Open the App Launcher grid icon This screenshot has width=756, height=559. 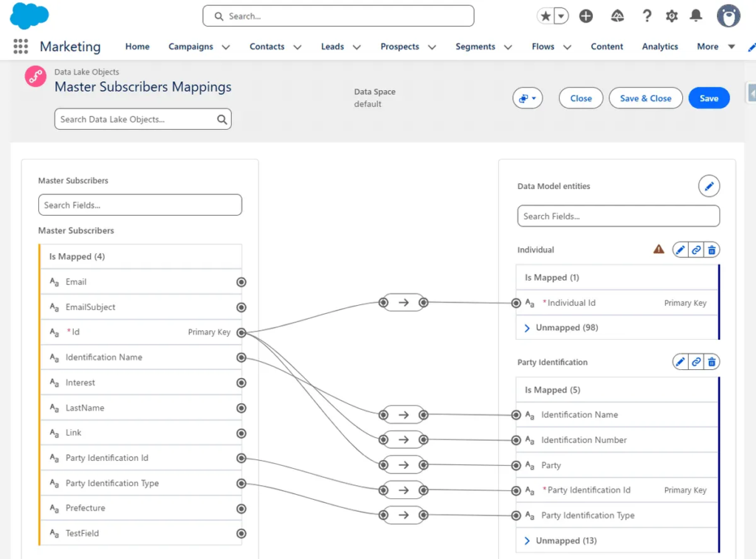coord(21,47)
